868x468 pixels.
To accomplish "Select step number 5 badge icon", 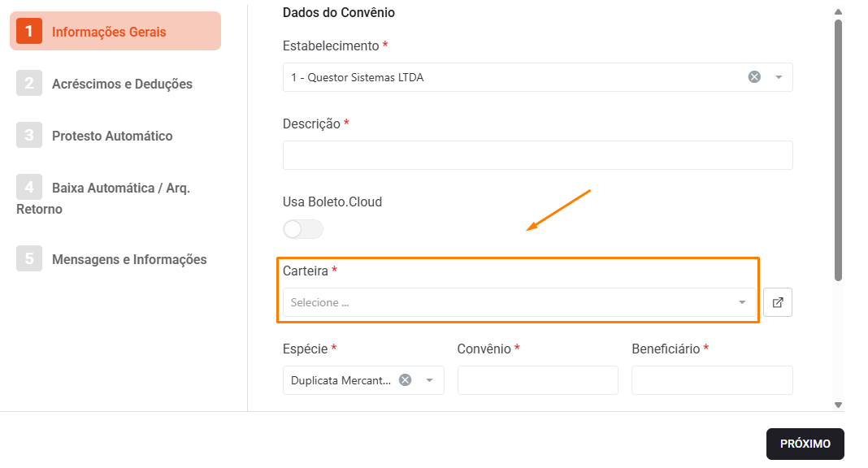I will point(29,258).
